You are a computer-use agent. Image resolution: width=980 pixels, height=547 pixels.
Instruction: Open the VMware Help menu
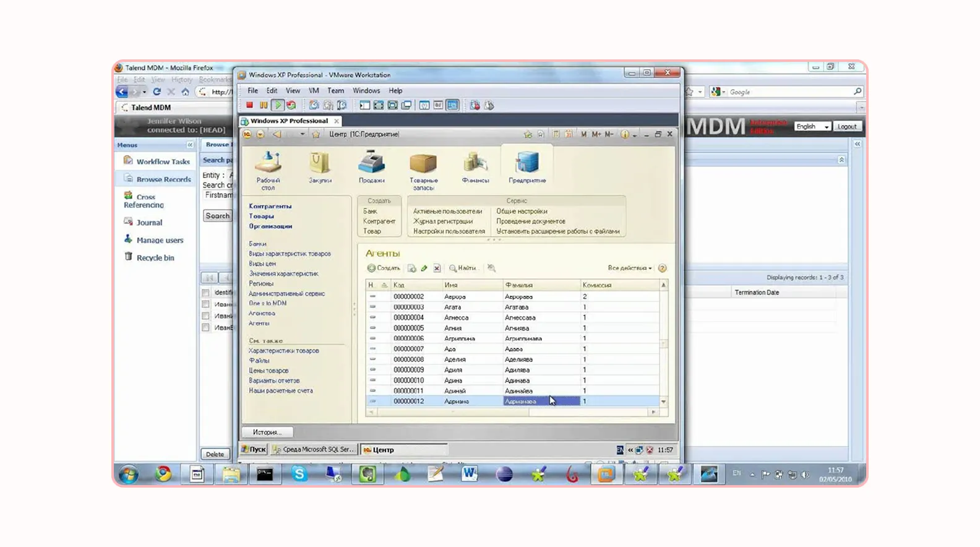pos(395,90)
